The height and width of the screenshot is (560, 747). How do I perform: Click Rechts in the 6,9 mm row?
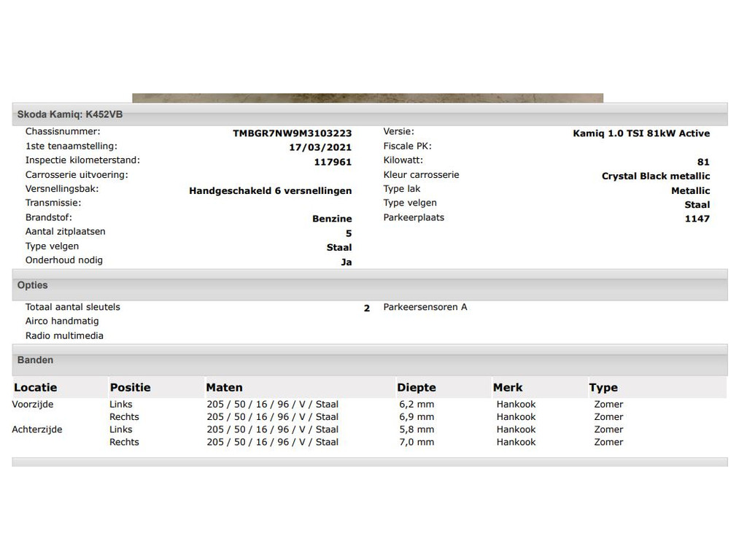[124, 416]
